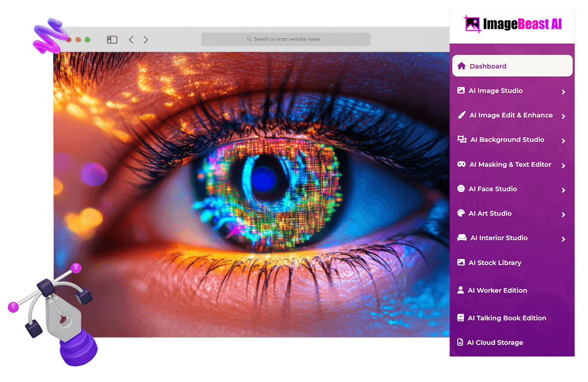Click the AI Interior Studio couch icon
Screen dimensions: 588x382
461,238
